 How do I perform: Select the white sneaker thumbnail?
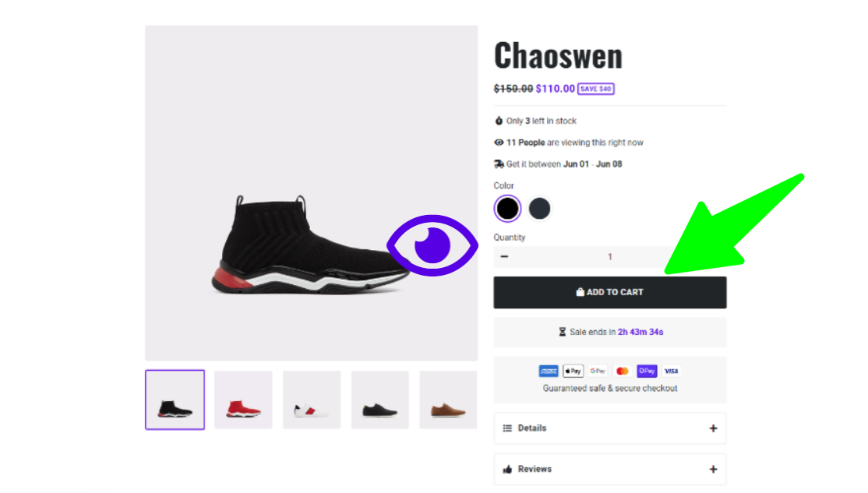coord(312,400)
